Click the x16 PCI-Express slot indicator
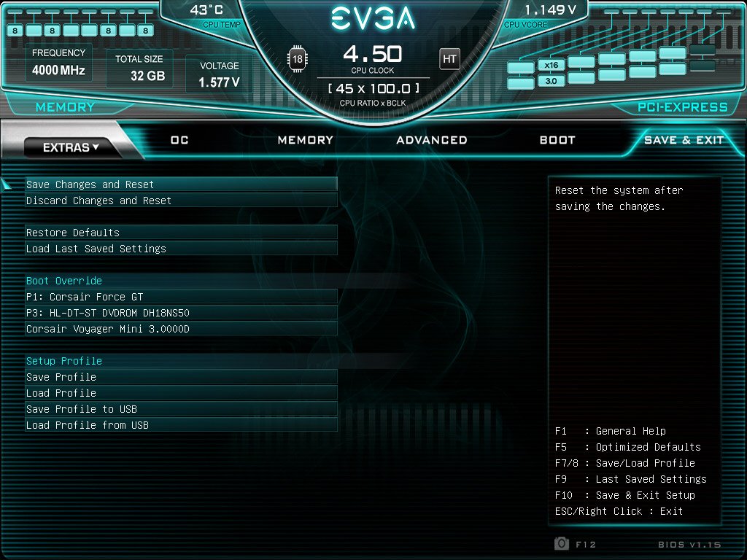 (x=551, y=65)
